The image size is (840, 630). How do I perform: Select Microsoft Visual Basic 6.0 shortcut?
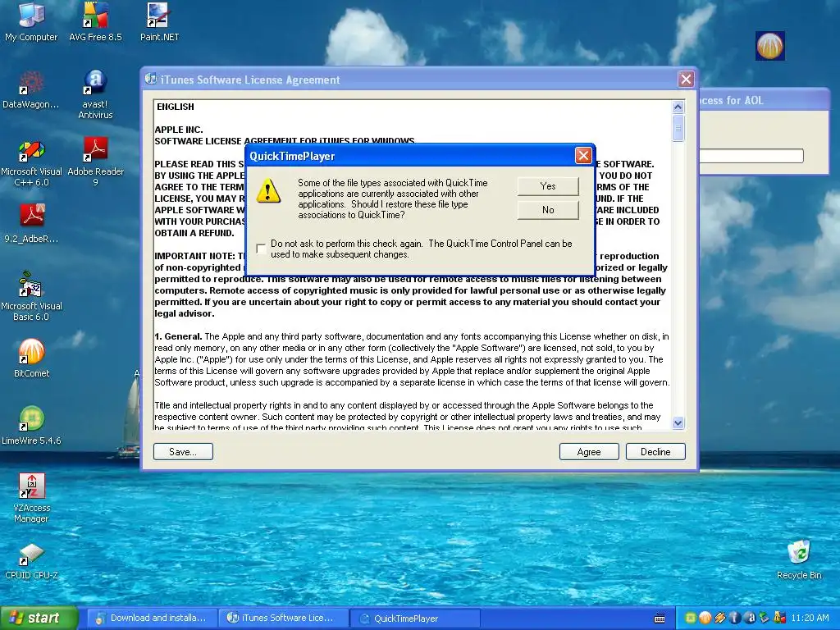coord(31,296)
